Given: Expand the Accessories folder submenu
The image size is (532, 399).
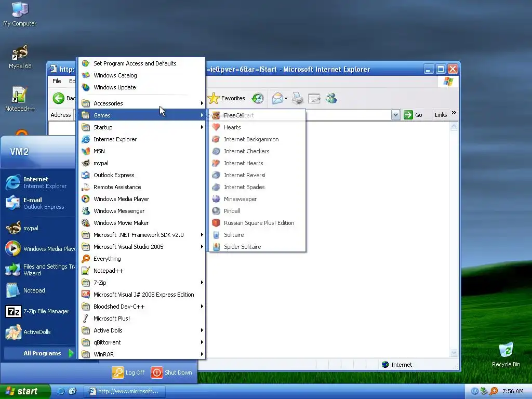Looking at the screenshot, I should (x=142, y=103).
